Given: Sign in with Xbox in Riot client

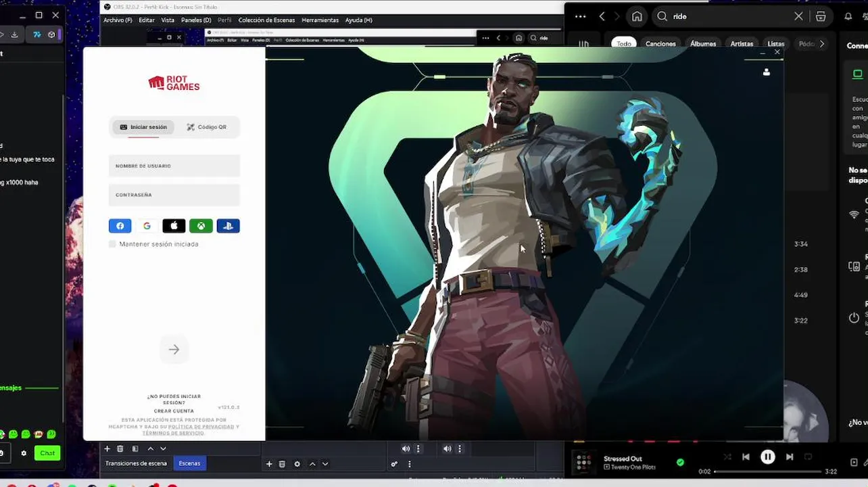Looking at the screenshot, I should tap(201, 226).
